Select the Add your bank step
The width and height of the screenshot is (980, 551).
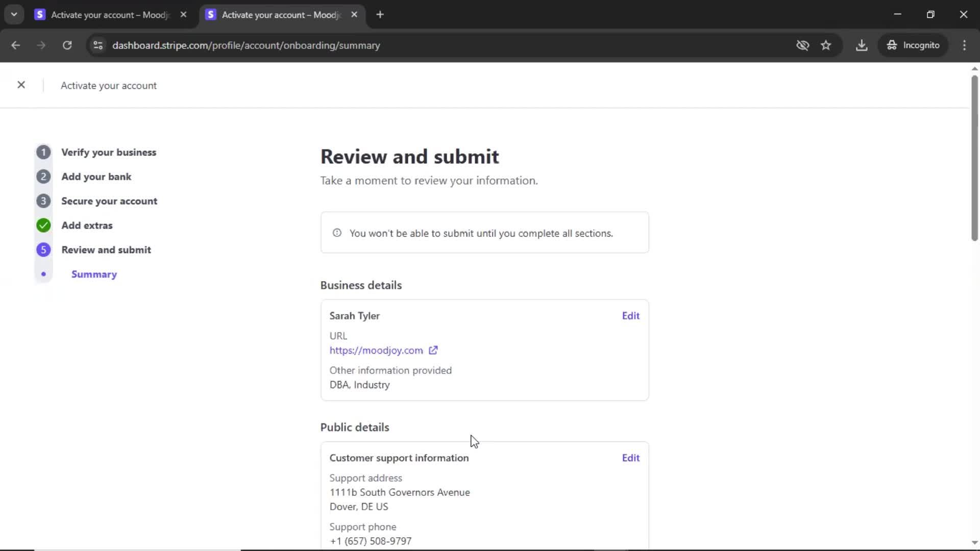click(96, 177)
